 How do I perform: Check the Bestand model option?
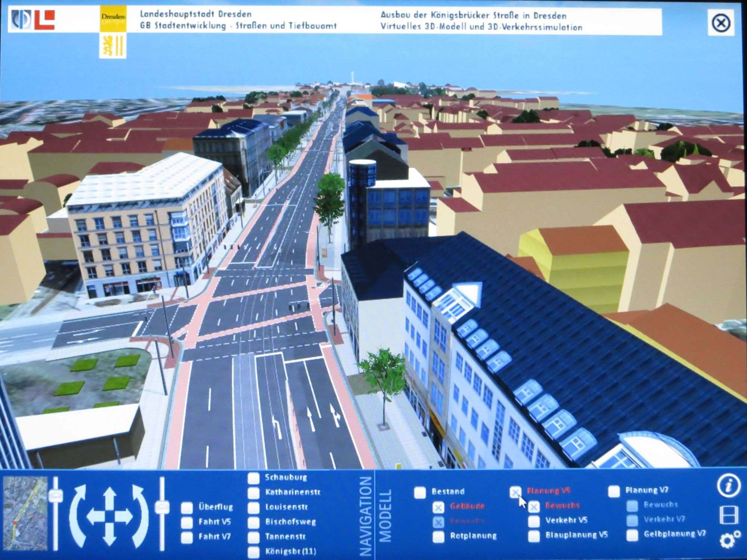[x=420, y=492]
